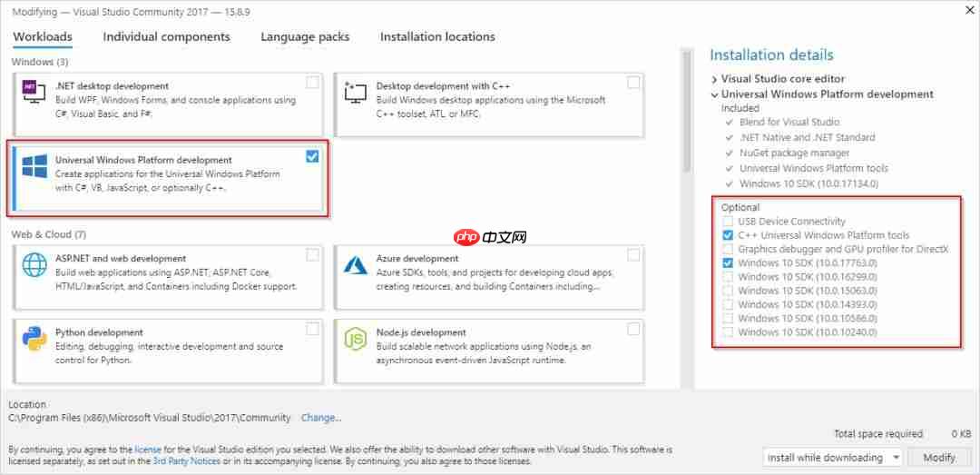Screen dimensions: 980x475
Task: Uncheck Universal Windows Platform development workload
Action: click(x=312, y=156)
